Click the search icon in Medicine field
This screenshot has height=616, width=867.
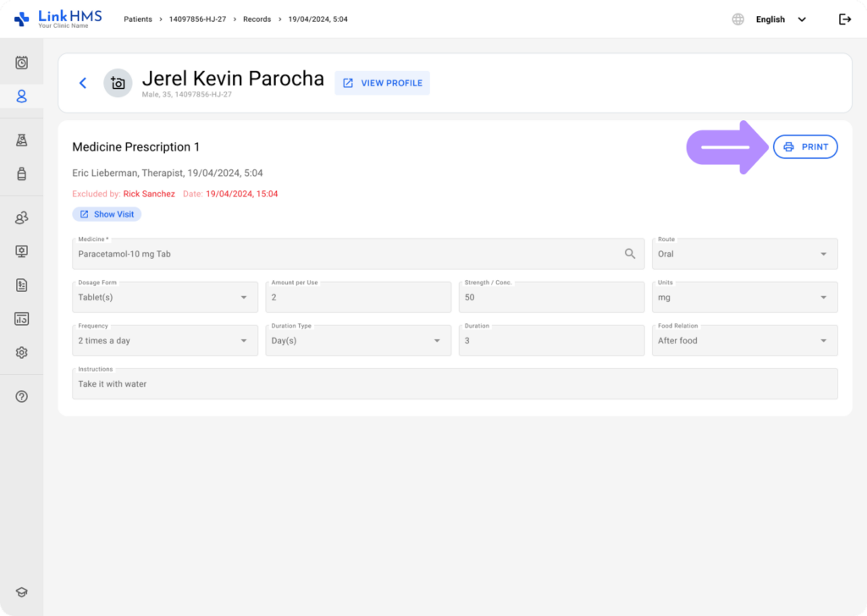click(x=630, y=254)
